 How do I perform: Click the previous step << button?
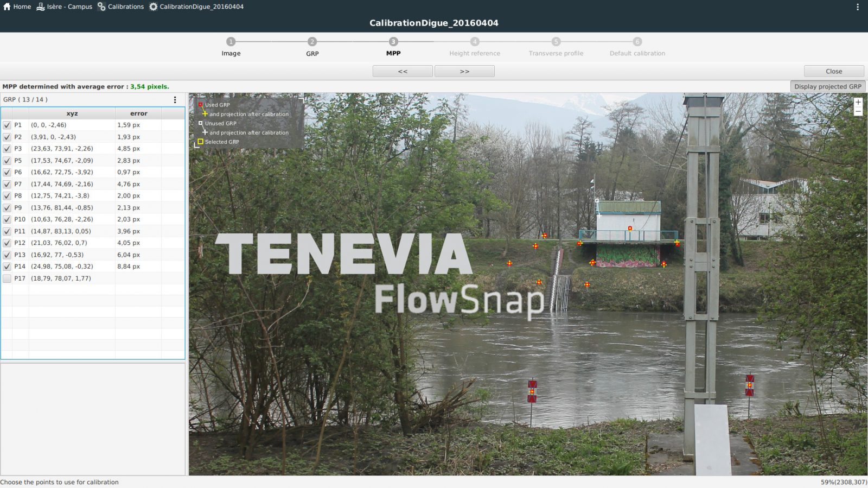click(x=403, y=71)
